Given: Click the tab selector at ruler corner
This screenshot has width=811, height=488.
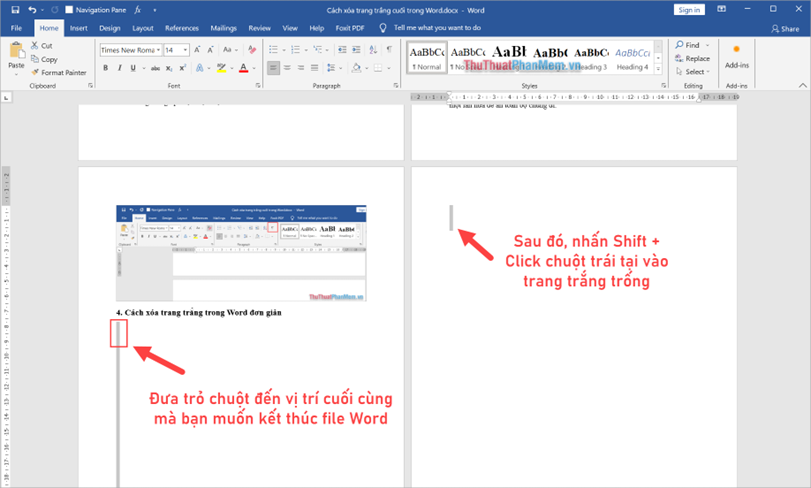Looking at the screenshot, I should pos(6,97).
